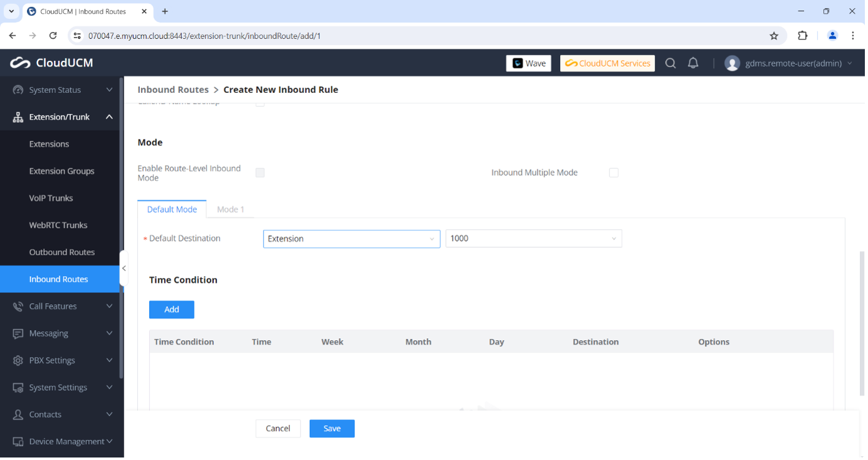
Task: Click the Save button
Action: click(x=332, y=429)
